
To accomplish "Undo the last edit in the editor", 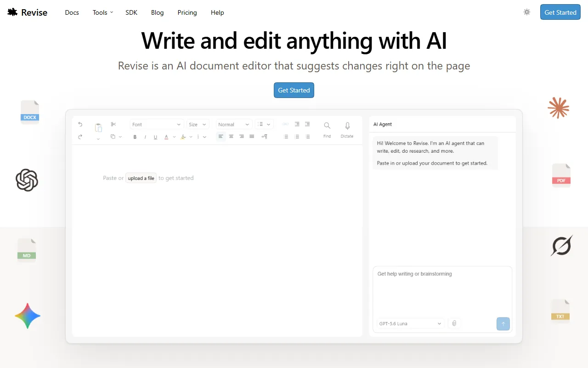I will tap(80, 124).
